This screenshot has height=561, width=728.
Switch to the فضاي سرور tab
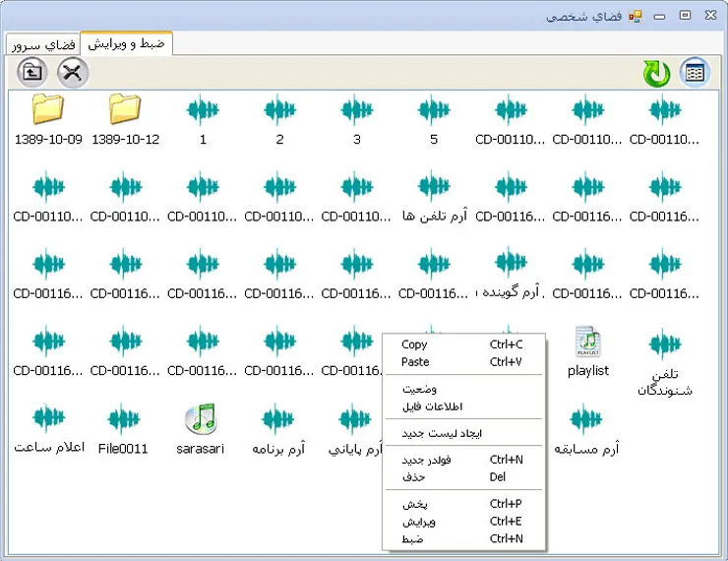[43, 45]
